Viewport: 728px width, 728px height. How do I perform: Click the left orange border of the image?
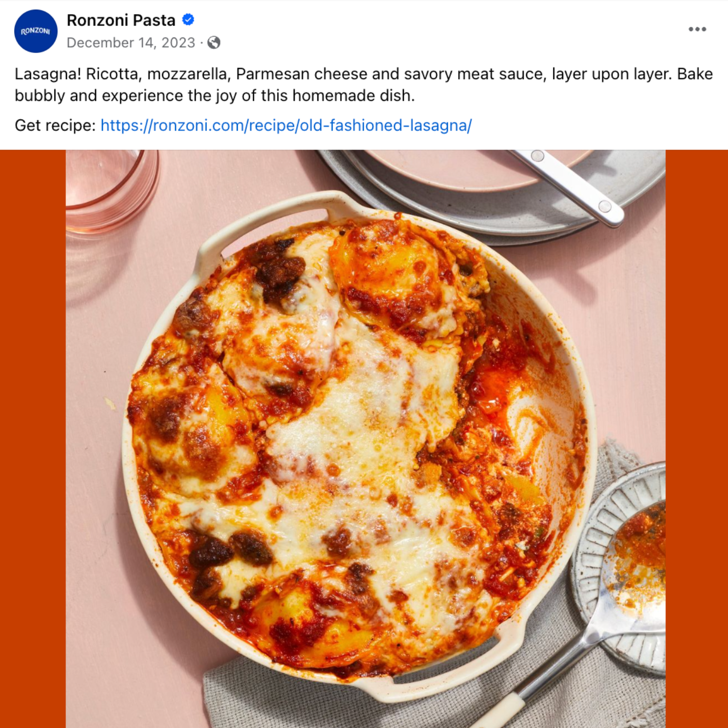coord(33,439)
